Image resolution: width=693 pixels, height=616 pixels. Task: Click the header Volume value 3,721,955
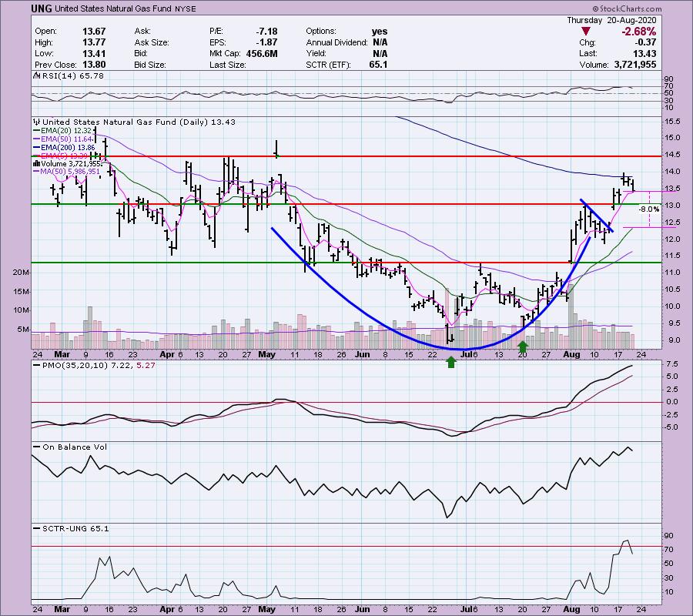tap(634, 65)
